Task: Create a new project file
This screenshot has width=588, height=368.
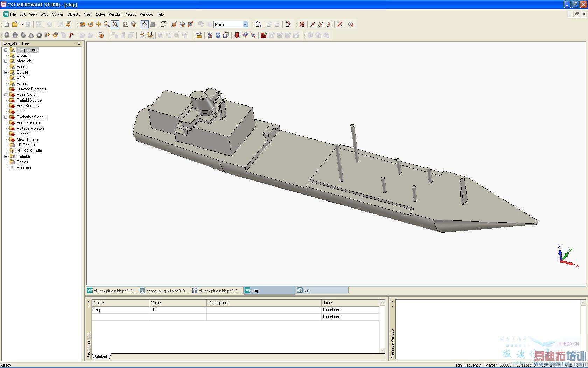Action: click(x=7, y=24)
